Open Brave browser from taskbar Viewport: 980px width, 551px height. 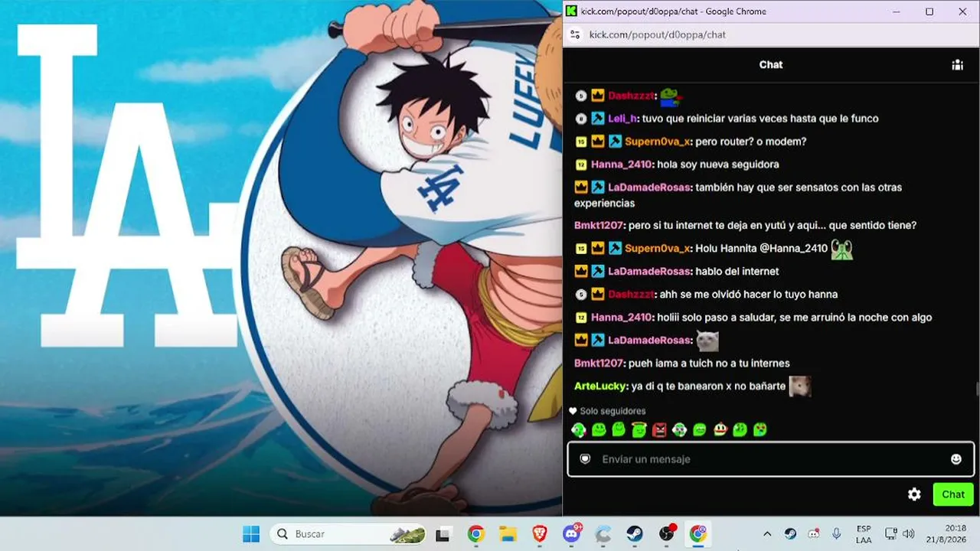540,534
